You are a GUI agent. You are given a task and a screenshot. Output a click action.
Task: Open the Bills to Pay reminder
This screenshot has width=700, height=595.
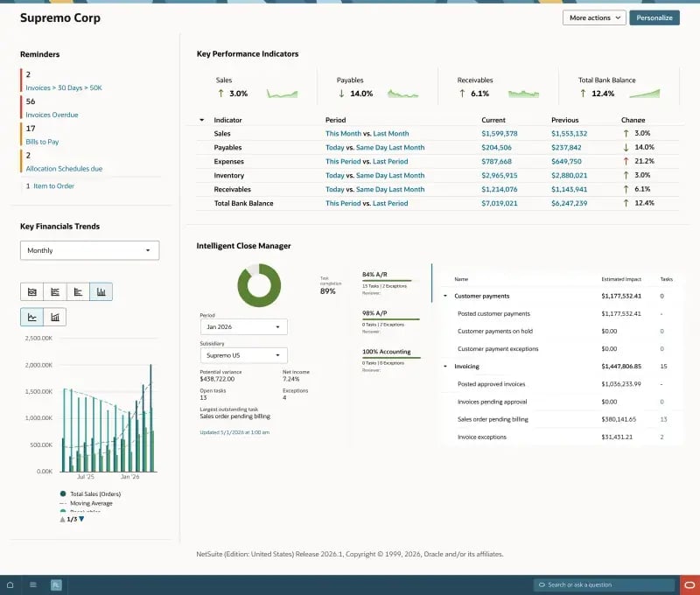pos(42,142)
